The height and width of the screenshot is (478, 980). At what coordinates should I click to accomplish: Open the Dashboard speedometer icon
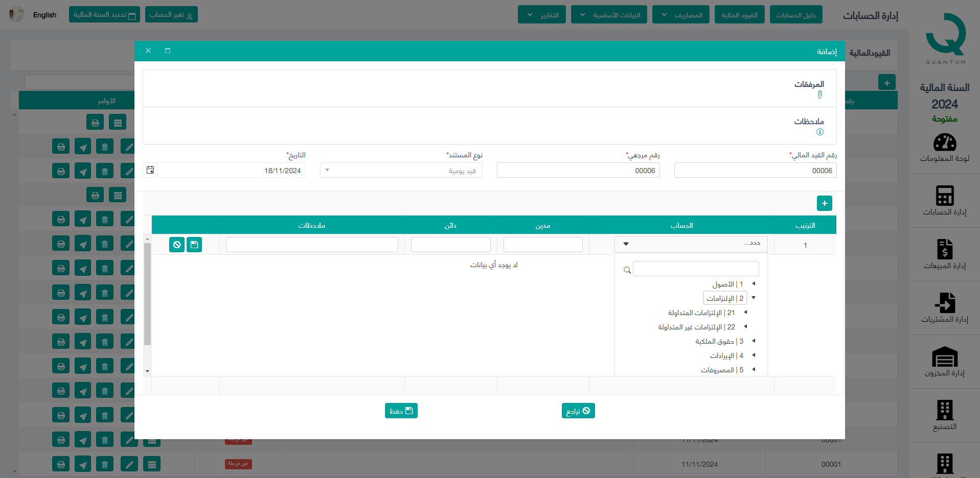pyautogui.click(x=944, y=143)
